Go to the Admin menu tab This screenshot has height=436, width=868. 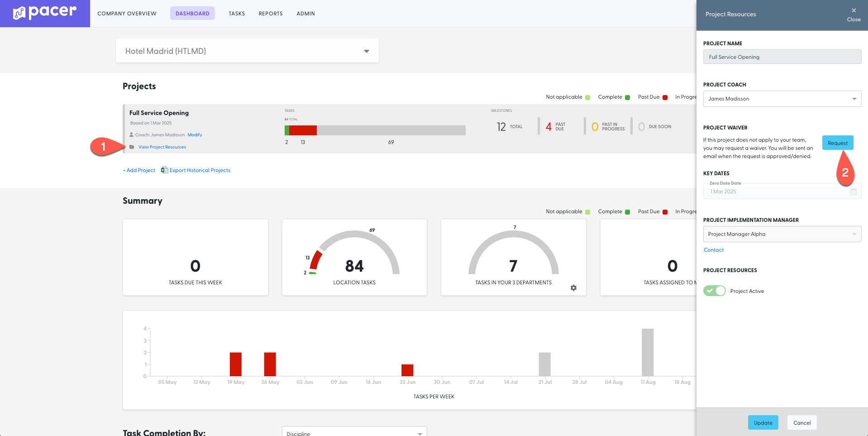(x=305, y=14)
